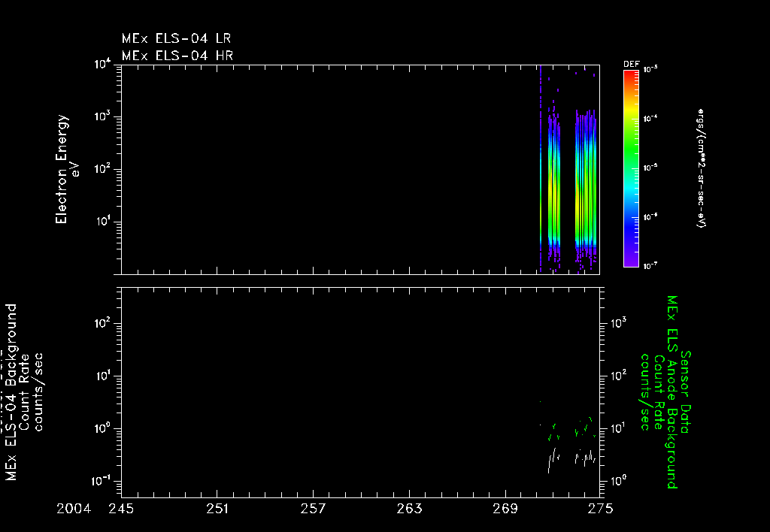Viewport: 770px width, 532px height.
Task: Click the 'MEx ELS-04 Background' axis label
Action: pyautogui.click(x=11, y=392)
